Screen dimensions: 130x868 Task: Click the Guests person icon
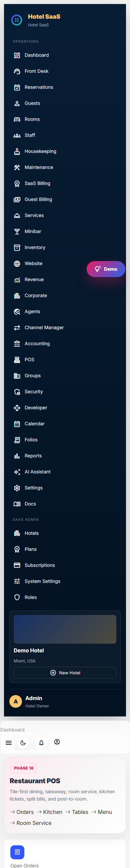[17, 103]
